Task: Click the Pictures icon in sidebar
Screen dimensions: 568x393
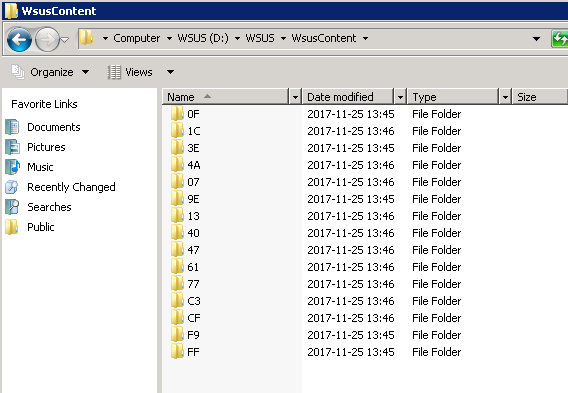Action: pyautogui.click(x=12, y=147)
